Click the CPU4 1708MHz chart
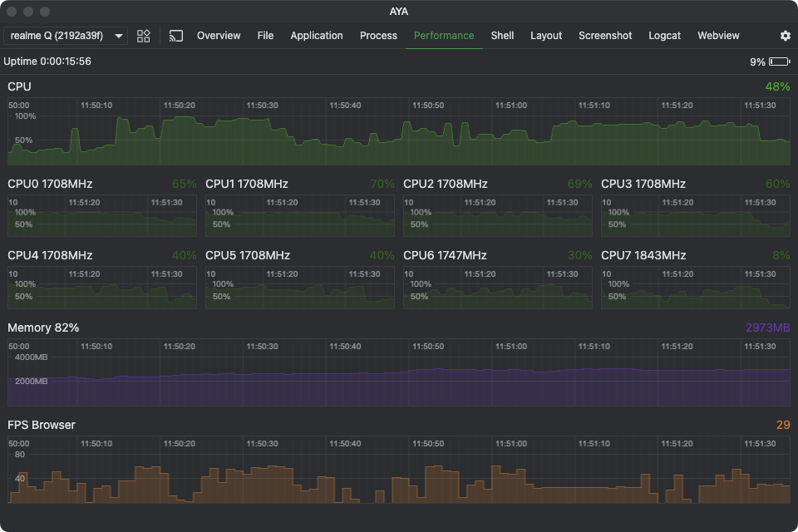 pyautogui.click(x=101, y=288)
